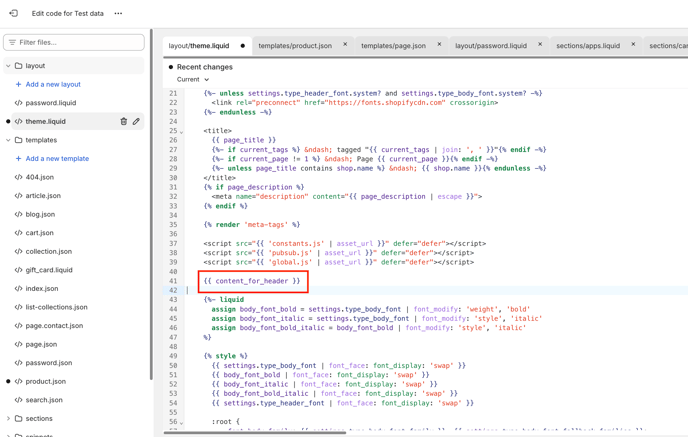Click the 'constants.js' script line 37
This screenshot has width=688, height=437.
click(344, 244)
